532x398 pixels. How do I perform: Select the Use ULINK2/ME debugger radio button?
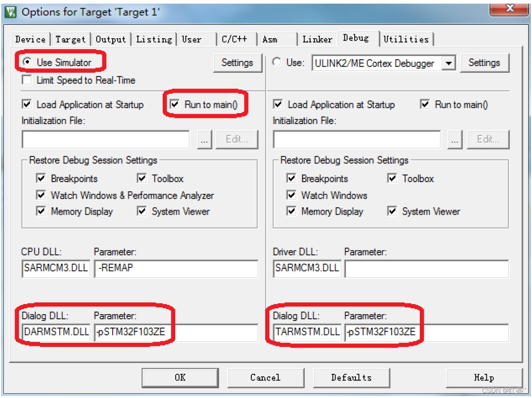coord(277,62)
